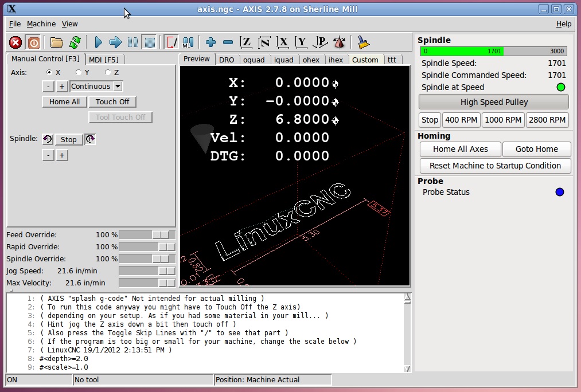Viewport: 581px width, 392px height.
Task: Click G-code line 8 depth parameter
Action: tap(64, 359)
